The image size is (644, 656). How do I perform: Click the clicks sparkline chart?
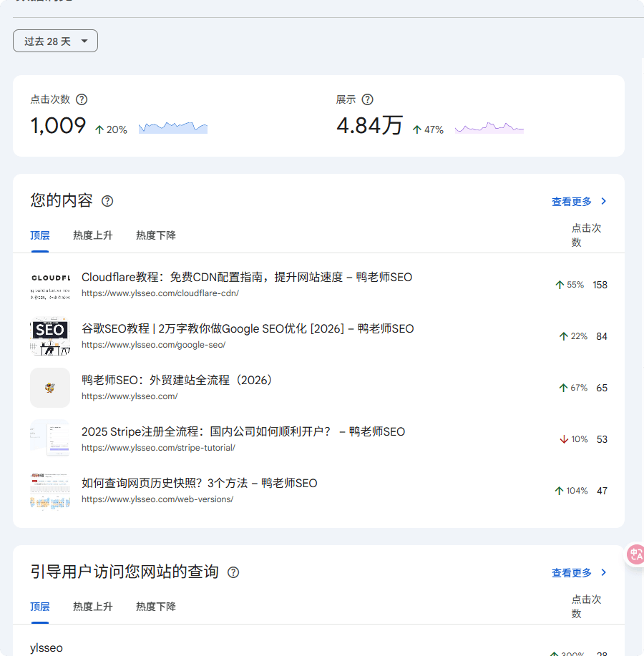click(172, 129)
